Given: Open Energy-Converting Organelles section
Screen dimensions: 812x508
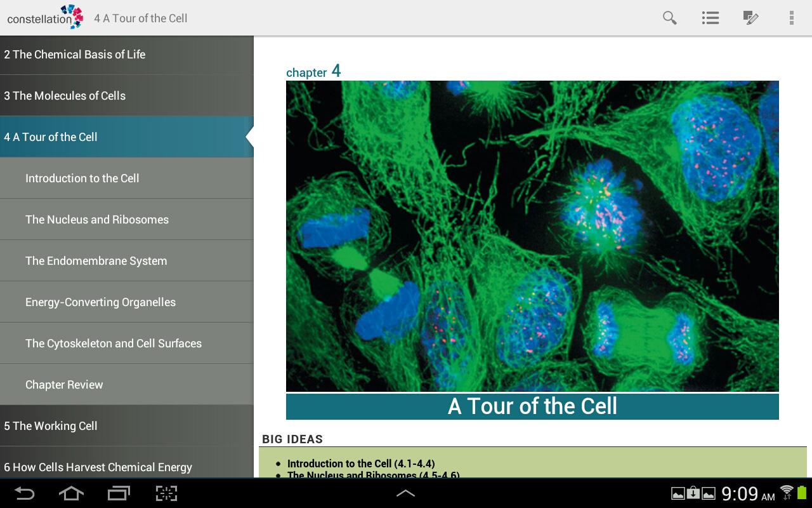Looking at the screenshot, I should point(127,302).
